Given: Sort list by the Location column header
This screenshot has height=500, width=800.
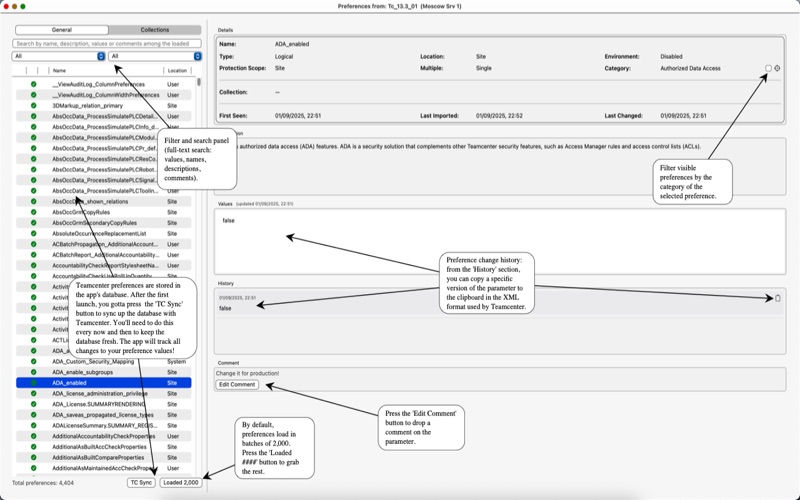Looking at the screenshot, I should 177,70.
